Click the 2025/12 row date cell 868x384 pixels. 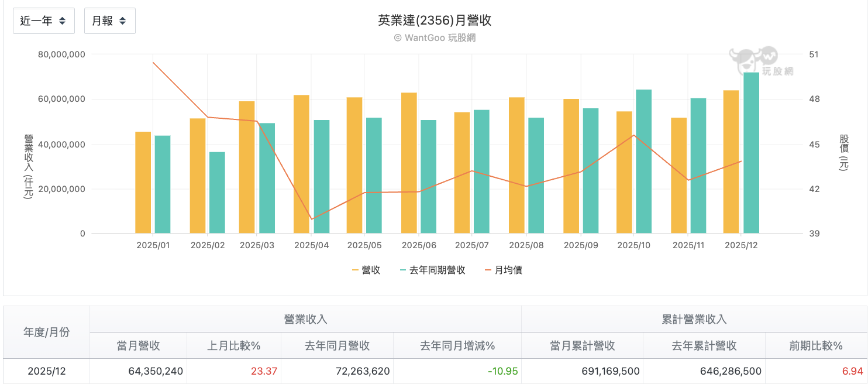tap(46, 371)
